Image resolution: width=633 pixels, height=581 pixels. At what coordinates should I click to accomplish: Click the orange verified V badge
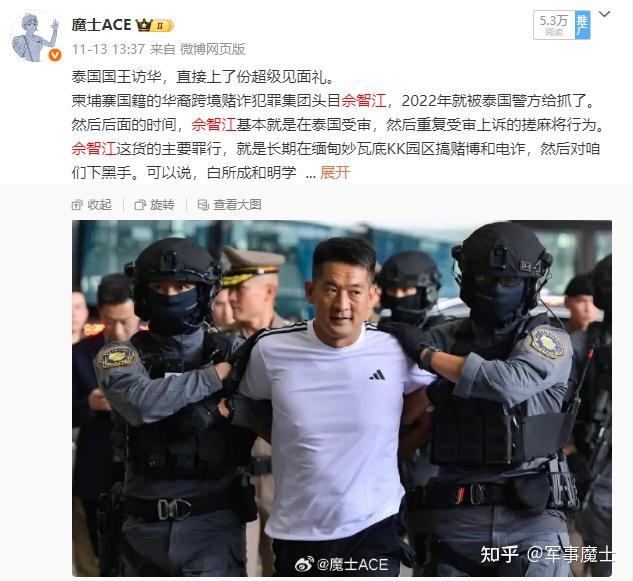(54, 55)
